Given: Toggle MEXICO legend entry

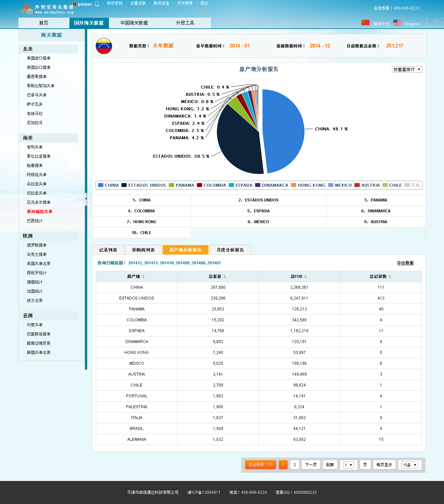Looking at the screenshot, I should coord(340,185).
